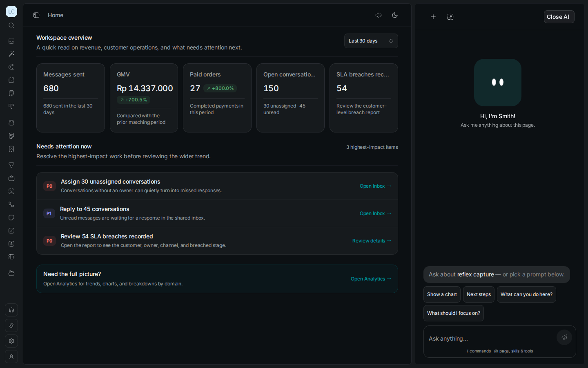Open the SLA breaches recorded card
The height and width of the screenshot is (368, 588).
click(364, 98)
